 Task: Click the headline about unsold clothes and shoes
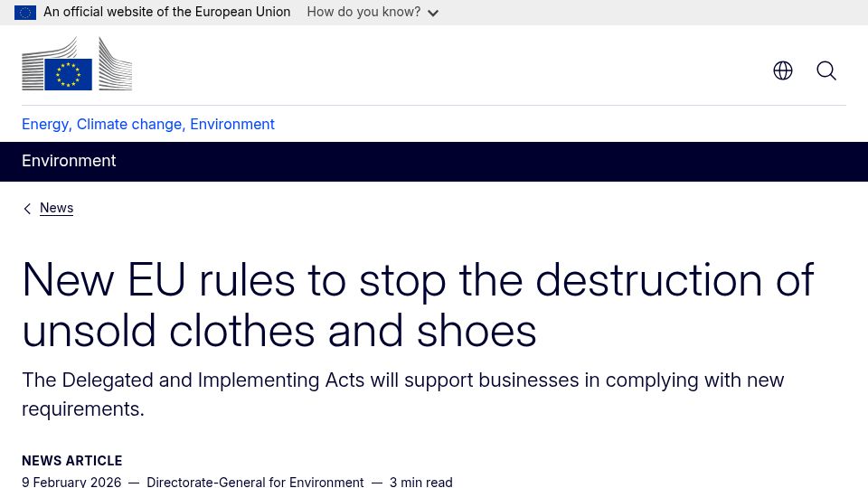point(418,305)
